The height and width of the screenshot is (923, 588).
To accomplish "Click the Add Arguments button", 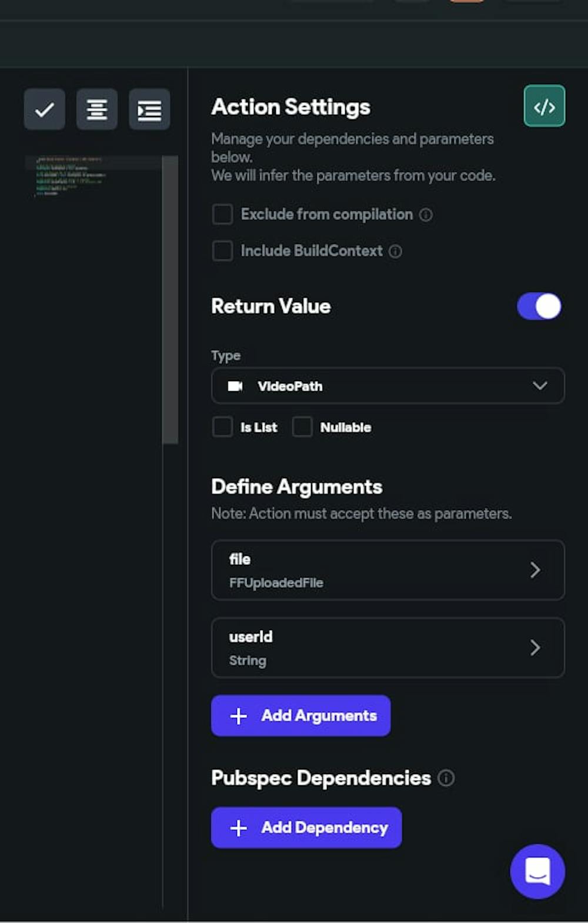I will [300, 715].
